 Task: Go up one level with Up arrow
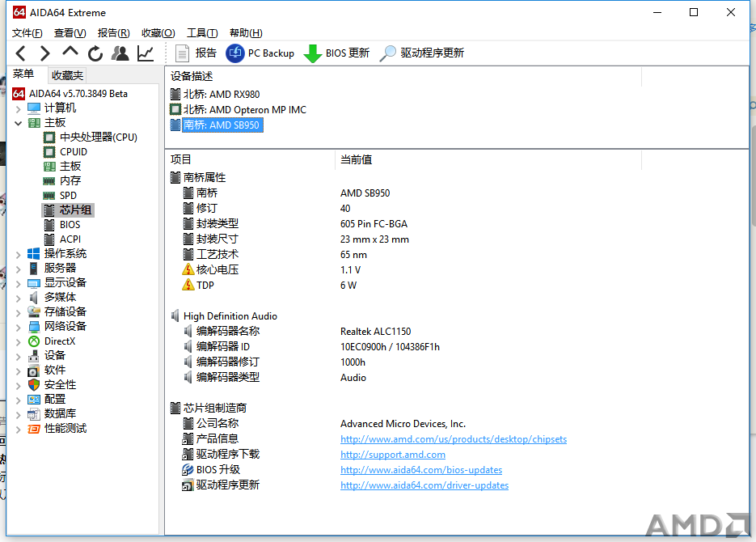tap(70, 52)
